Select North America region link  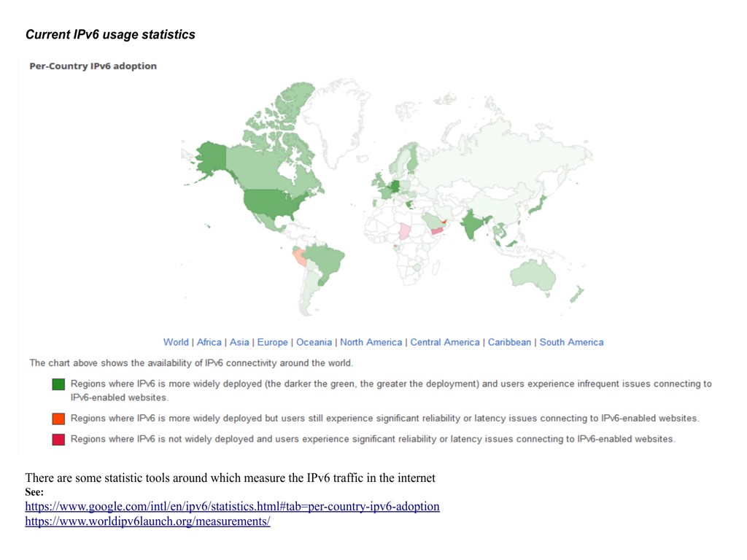371,342
